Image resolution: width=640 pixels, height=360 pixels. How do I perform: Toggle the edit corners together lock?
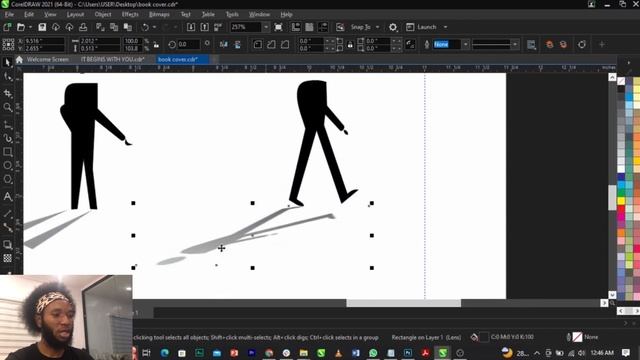pyautogui.click(x=350, y=44)
